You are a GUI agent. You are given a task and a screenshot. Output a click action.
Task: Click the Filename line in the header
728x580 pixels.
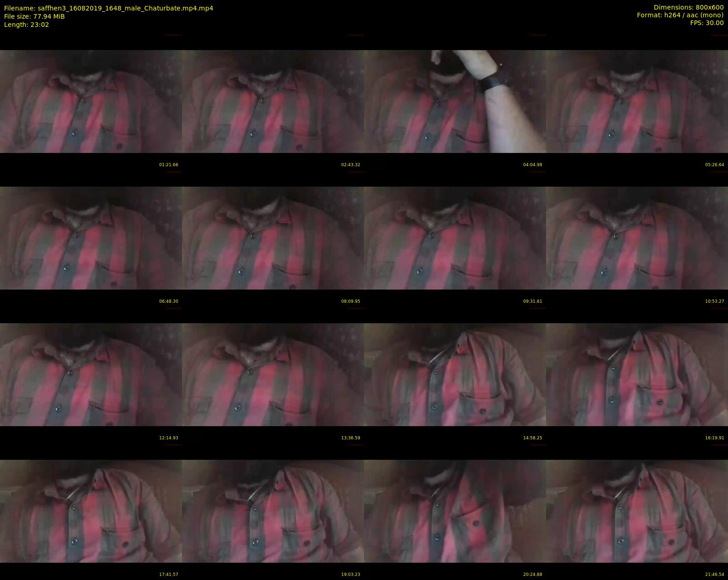click(108, 8)
